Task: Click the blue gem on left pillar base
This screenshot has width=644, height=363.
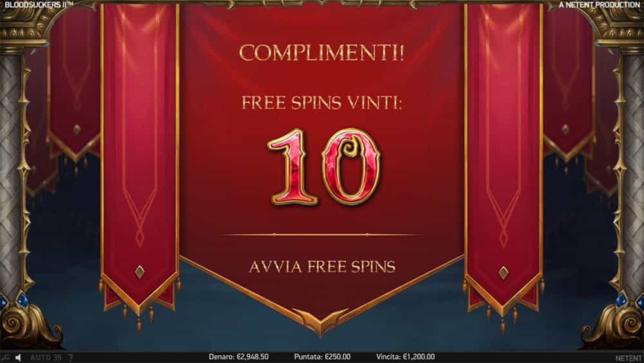Action: [22, 300]
